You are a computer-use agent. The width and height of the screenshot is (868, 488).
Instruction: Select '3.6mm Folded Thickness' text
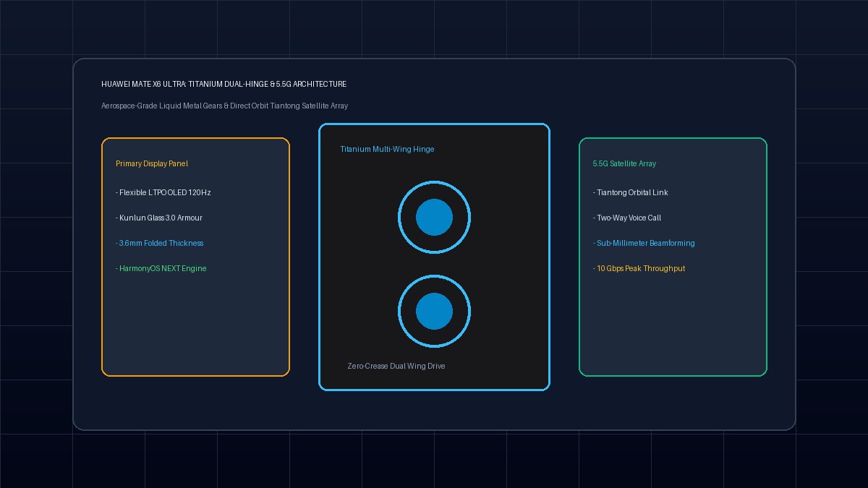[160, 244]
